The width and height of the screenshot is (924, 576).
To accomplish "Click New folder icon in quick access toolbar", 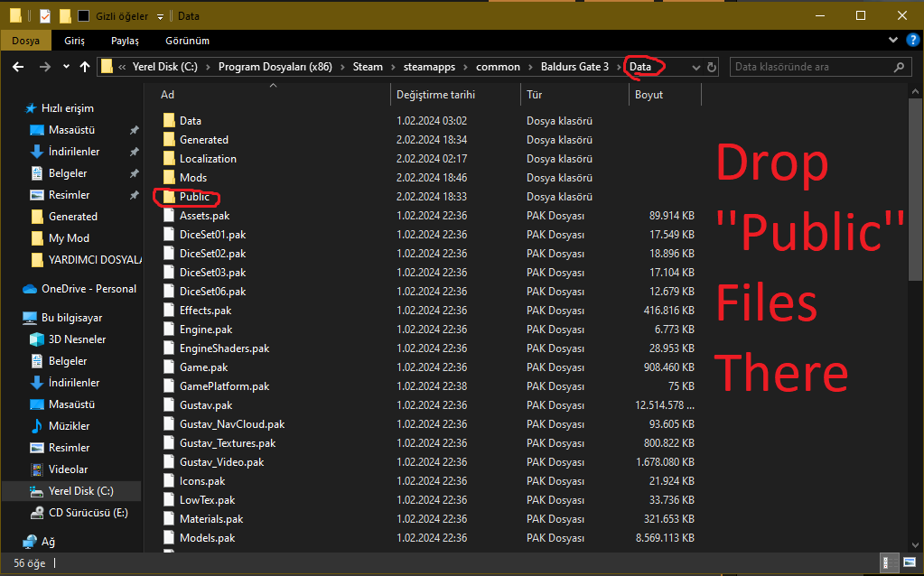I will (x=65, y=16).
